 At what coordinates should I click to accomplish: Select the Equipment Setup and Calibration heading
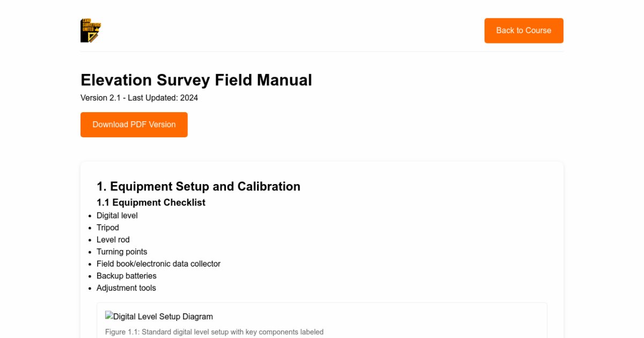[x=198, y=186]
